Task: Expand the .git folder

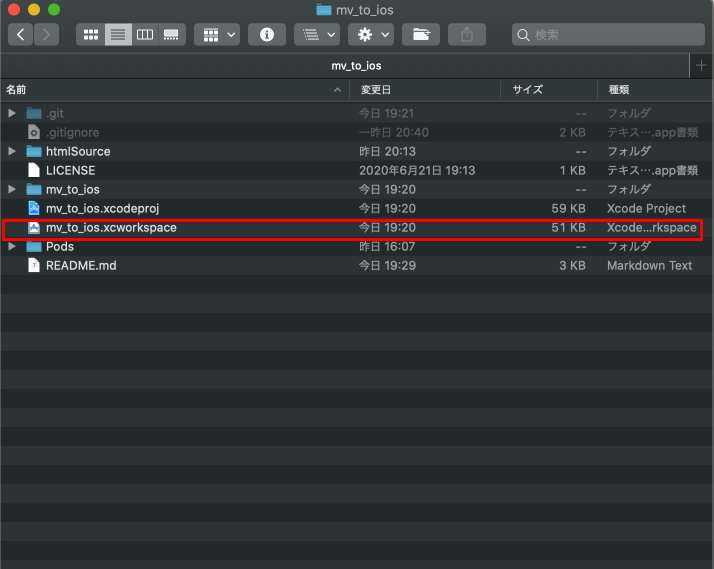Action: [x=12, y=113]
